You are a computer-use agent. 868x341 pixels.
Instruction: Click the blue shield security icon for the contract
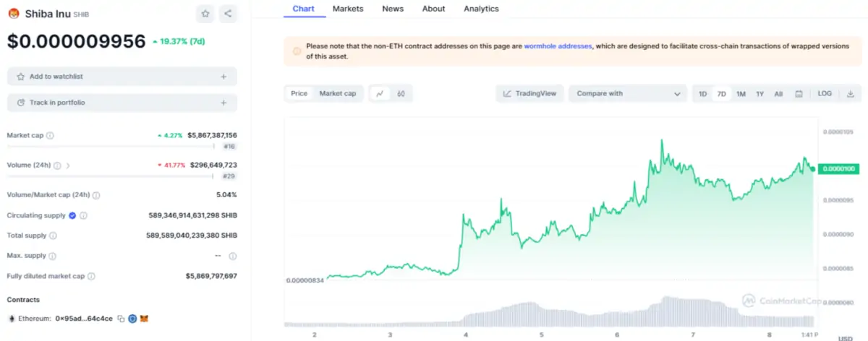tap(132, 318)
